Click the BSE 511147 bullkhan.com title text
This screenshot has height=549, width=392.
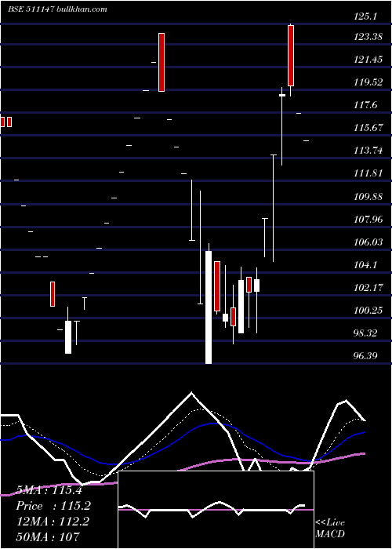(57, 9)
